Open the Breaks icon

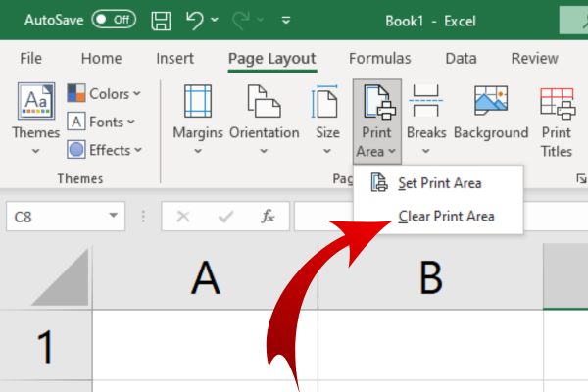click(x=426, y=101)
